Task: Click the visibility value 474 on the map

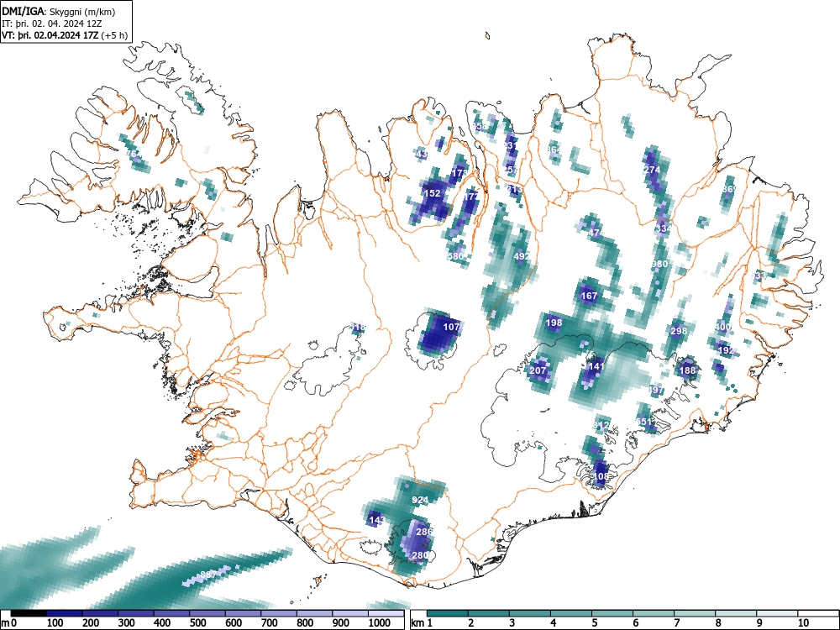Action: (x=596, y=233)
